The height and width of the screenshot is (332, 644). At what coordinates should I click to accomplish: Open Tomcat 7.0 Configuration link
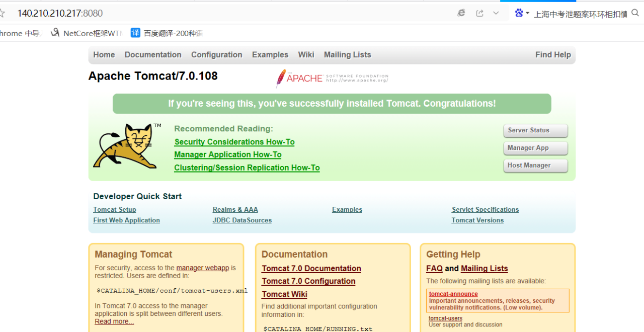click(x=308, y=281)
